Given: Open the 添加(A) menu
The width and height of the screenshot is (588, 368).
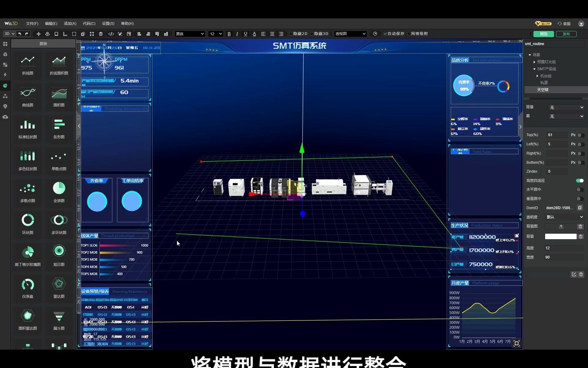Looking at the screenshot, I should 70,24.
